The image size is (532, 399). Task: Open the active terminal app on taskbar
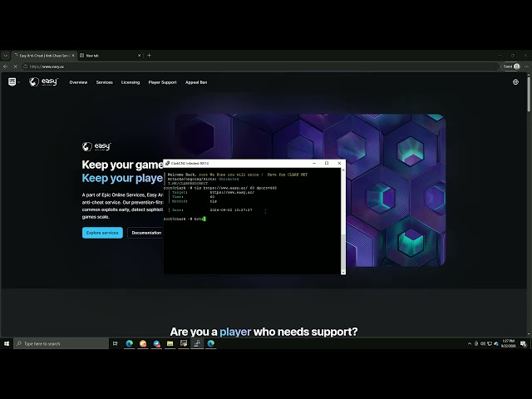197,343
